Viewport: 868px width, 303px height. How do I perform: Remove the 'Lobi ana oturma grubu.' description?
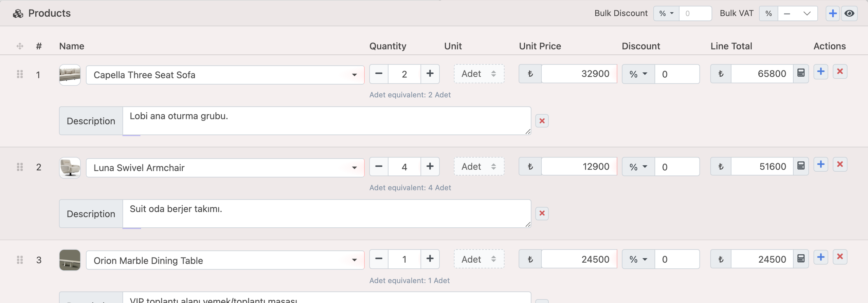tap(542, 121)
